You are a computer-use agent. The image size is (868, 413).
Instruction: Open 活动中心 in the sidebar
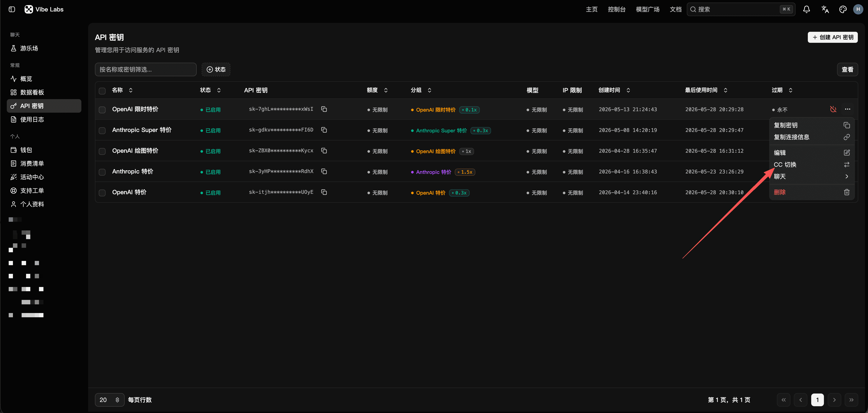[44, 177]
